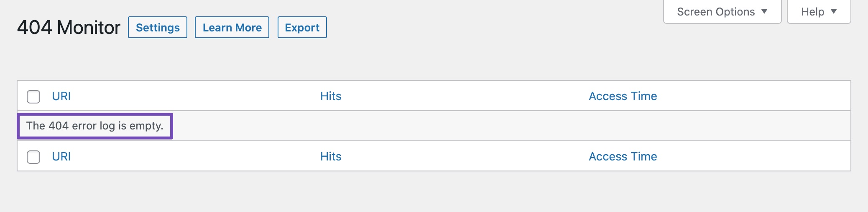
Task: Click the purple-outlined empty log notice box
Action: click(95, 126)
